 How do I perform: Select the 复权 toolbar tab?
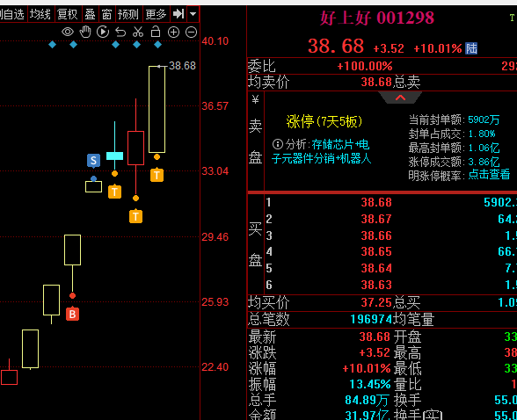pyautogui.click(x=68, y=14)
